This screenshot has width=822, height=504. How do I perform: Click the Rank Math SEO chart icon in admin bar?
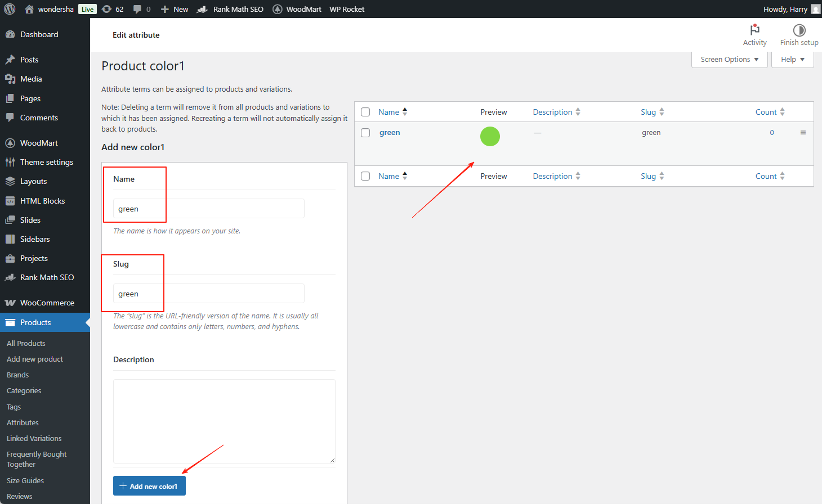click(x=202, y=9)
